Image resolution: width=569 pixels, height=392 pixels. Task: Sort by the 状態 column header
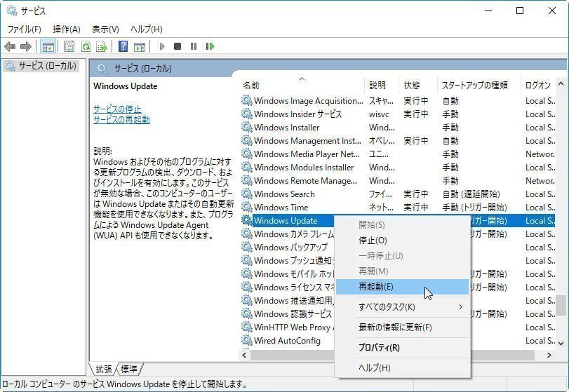pos(418,85)
